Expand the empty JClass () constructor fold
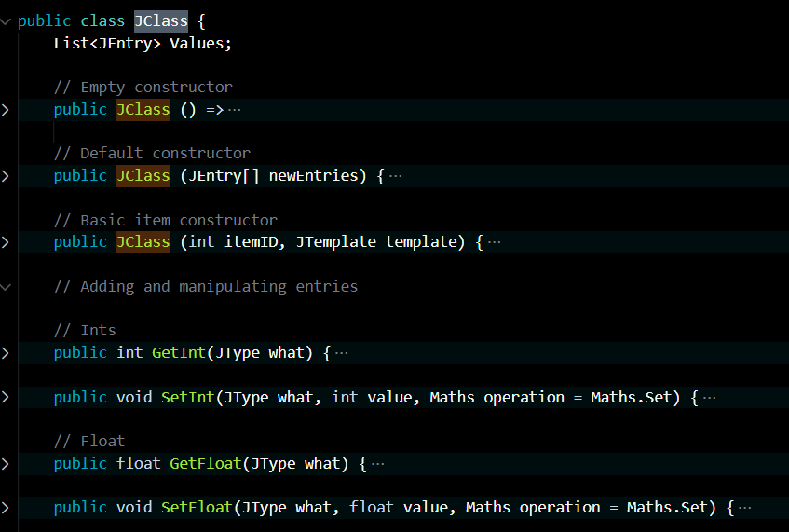 click(x=6, y=110)
